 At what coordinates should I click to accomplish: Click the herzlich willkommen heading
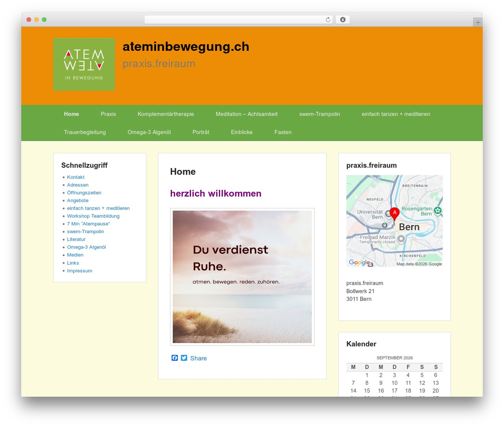(x=216, y=193)
